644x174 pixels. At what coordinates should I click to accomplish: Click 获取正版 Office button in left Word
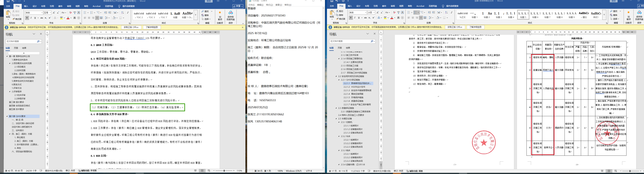click(131, 27)
